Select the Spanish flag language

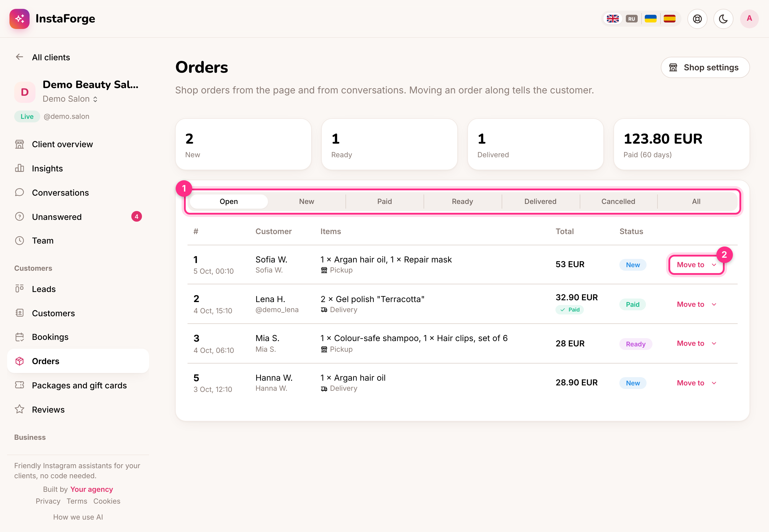(x=670, y=19)
